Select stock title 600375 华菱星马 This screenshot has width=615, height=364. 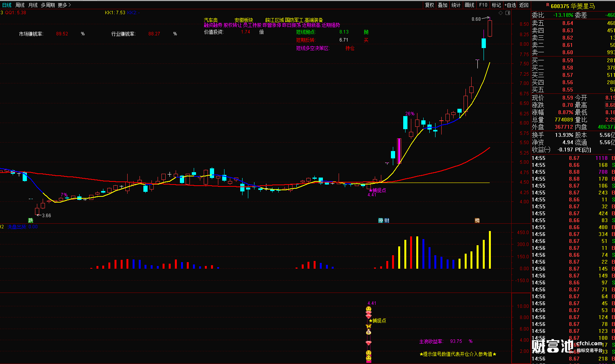(x=573, y=6)
